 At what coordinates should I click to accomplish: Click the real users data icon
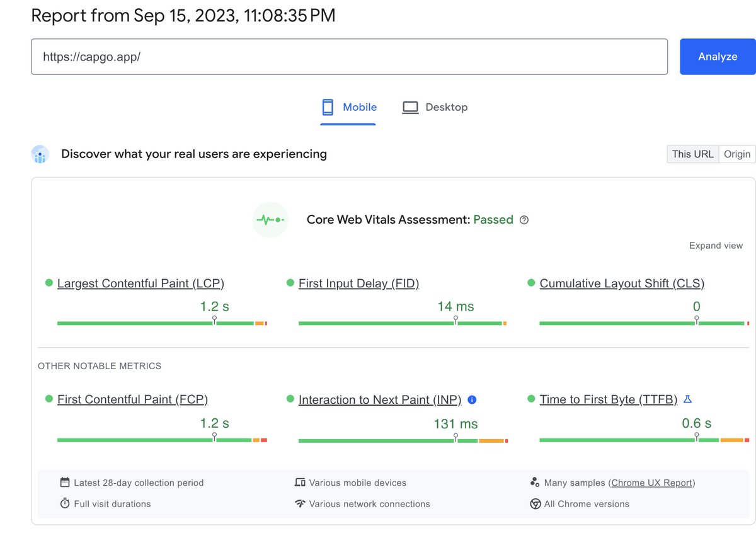tap(40, 154)
